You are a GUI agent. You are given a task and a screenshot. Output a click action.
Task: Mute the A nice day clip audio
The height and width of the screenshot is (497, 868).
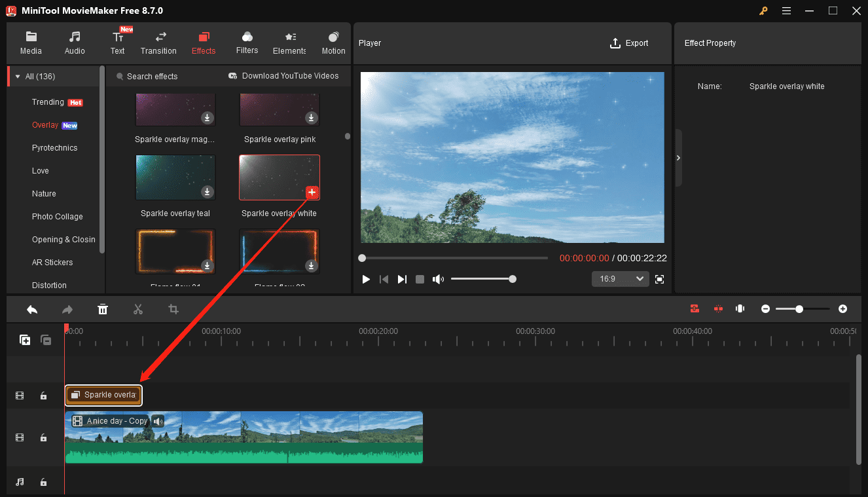click(158, 421)
